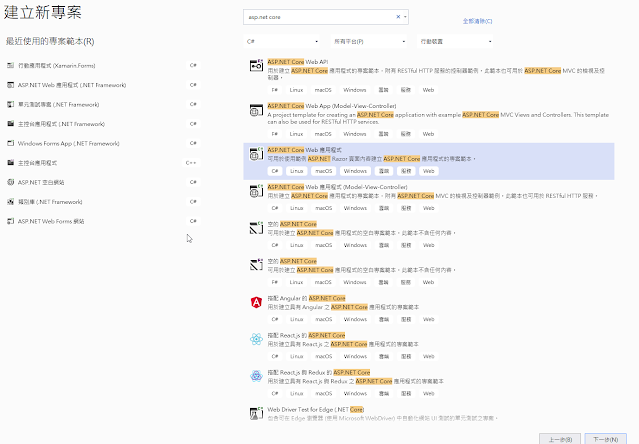This screenshot has width=639, height=444.
Task: Click the C++ language label of 主控台應用程式
Action: point(191,163)
